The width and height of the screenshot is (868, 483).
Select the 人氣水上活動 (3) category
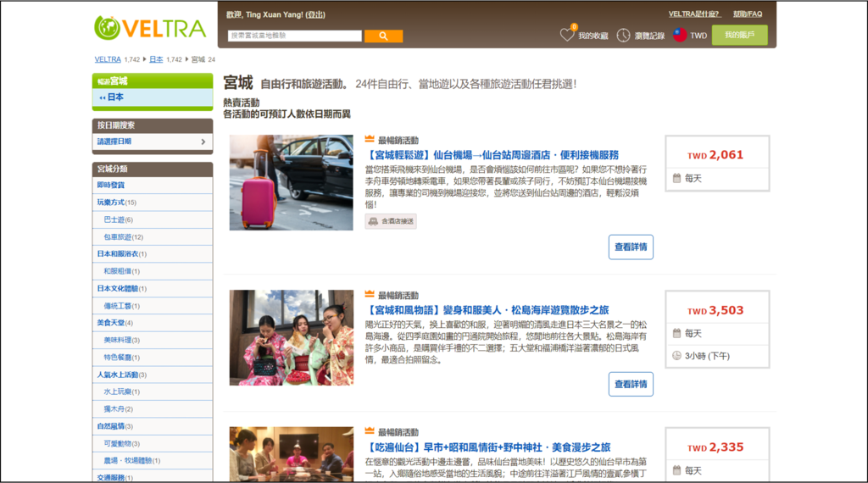pos(153,375)
